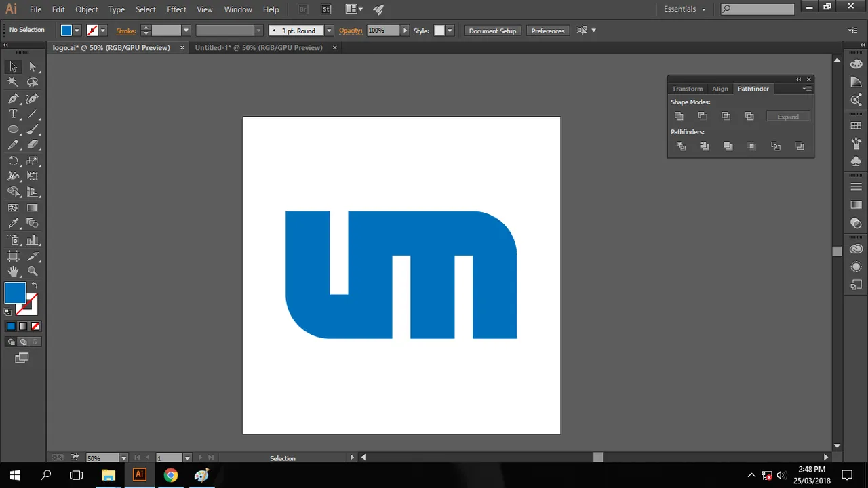Select the Zoom magnifier tool
Screen dimensions: 868x488
pyautogui.click(x=33, y=271)
